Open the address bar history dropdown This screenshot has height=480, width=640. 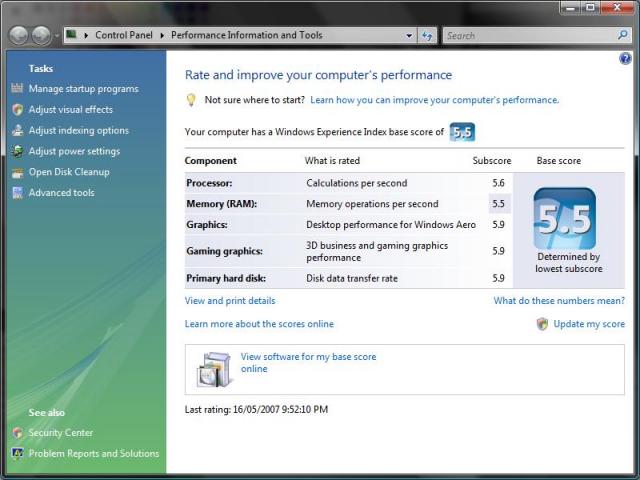pyautogui.click(x=409, y=36)
